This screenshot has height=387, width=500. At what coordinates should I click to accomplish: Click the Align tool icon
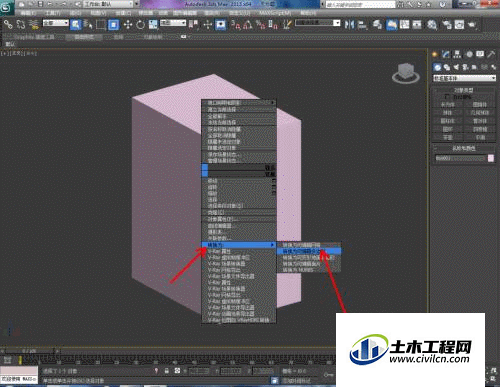[x=362, y=24]
